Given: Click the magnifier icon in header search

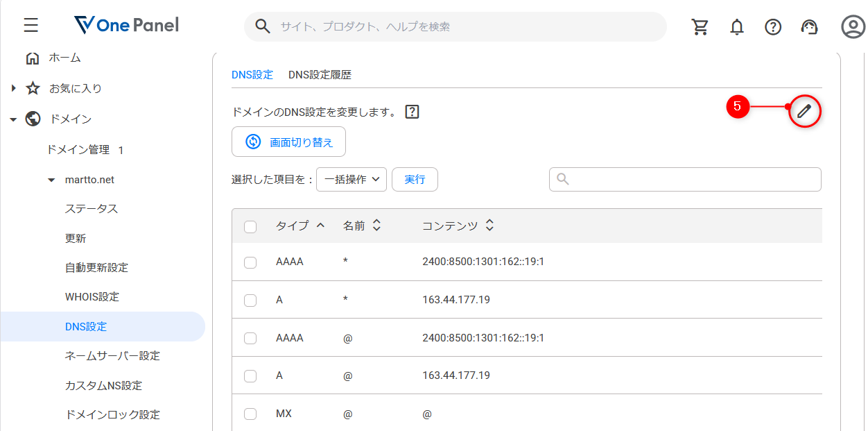Looking at the screenshot, I should [263, 26].
